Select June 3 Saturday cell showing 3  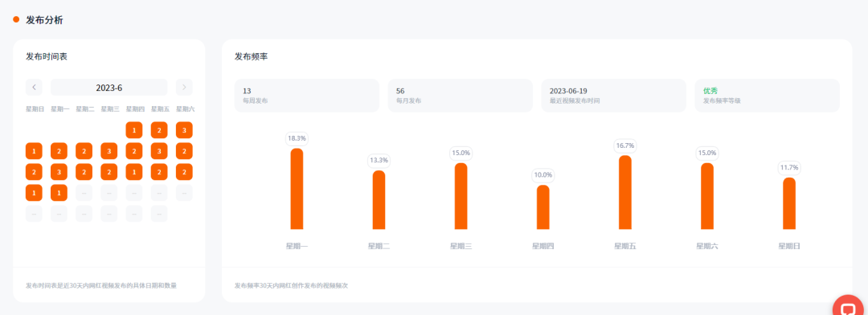184,130
